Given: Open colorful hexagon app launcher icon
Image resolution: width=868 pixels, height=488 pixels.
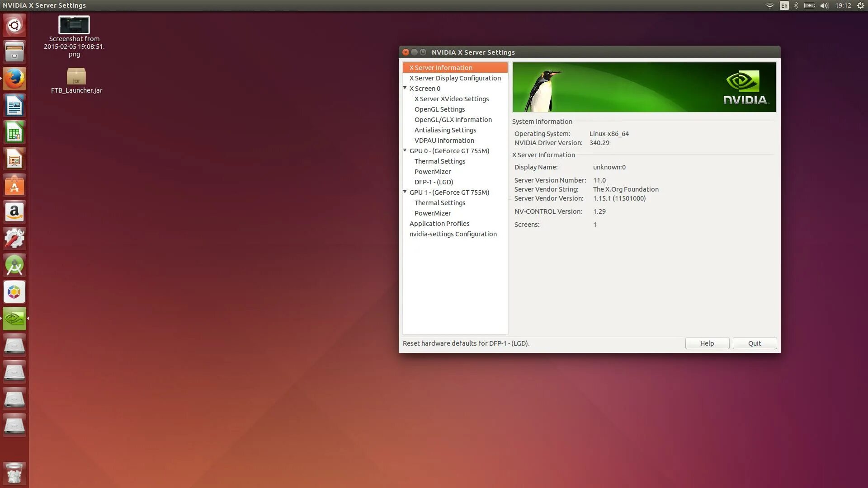Looking at the screenshot, I should click(x=14, y=292).
